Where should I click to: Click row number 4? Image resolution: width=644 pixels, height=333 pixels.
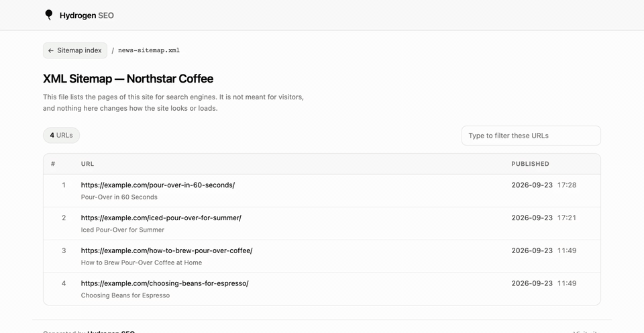click(x=64, y=283)
